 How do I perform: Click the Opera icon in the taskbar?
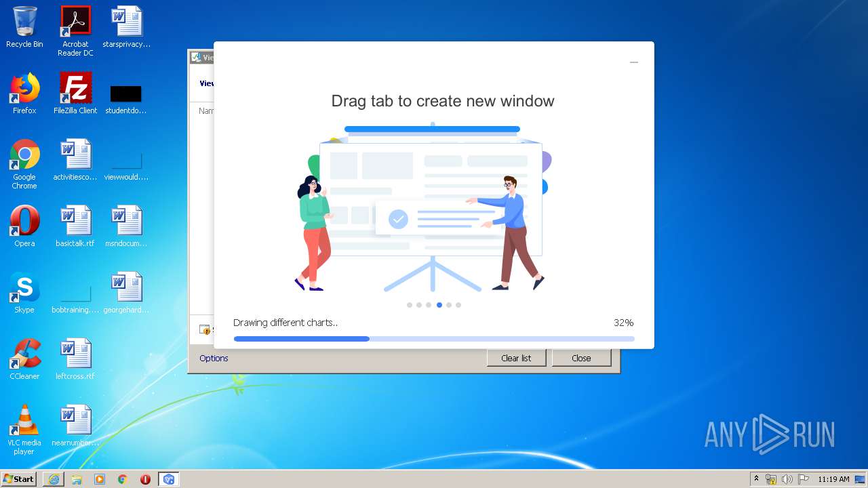point(145,479)
